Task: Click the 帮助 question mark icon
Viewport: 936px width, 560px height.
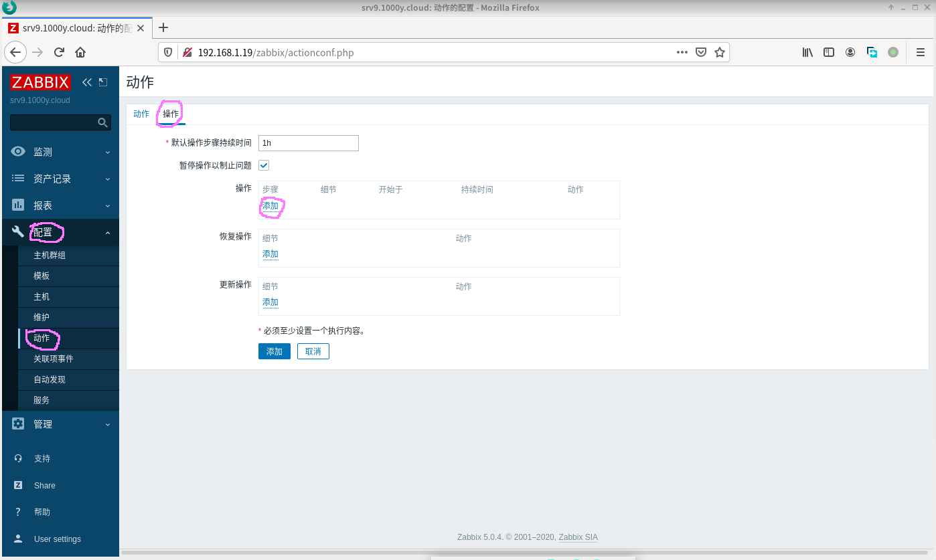Action: 18,512
